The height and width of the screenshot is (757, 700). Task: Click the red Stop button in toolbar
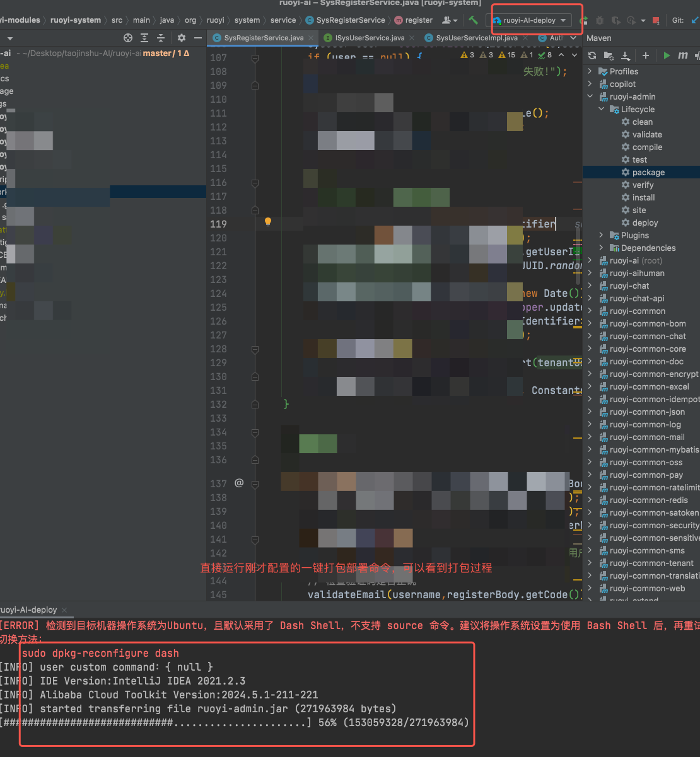point(656,20)
